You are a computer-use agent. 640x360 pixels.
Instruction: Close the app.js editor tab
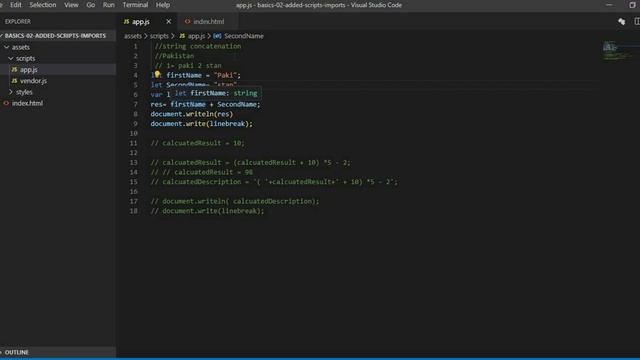169,22
